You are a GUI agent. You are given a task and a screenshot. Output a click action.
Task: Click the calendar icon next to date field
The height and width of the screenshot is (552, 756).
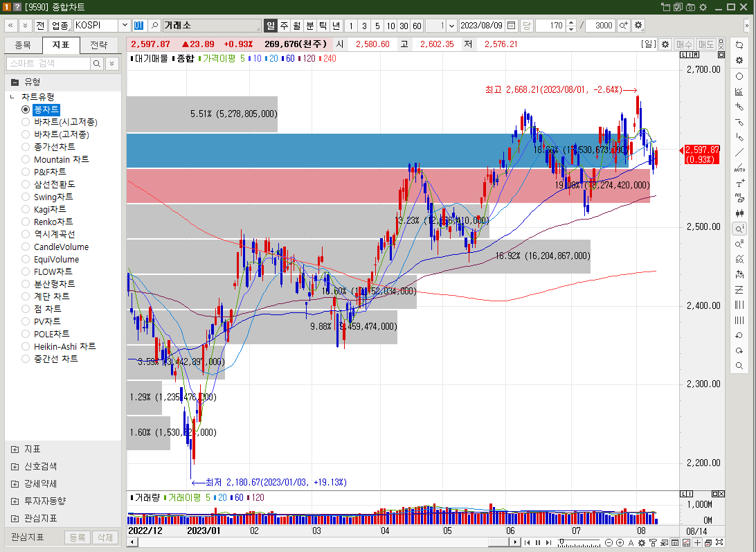coord(512,26)
